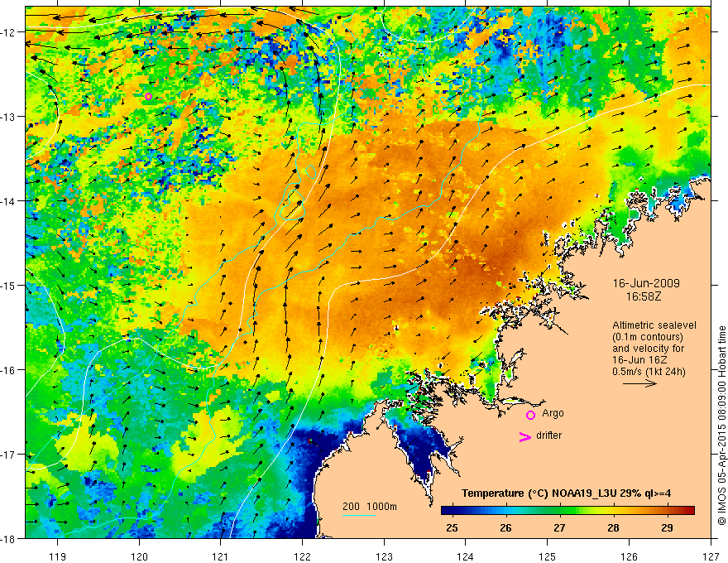Click the 'drifter' legend label
Viewport: 728px width, 563px height.
[548, 435]
